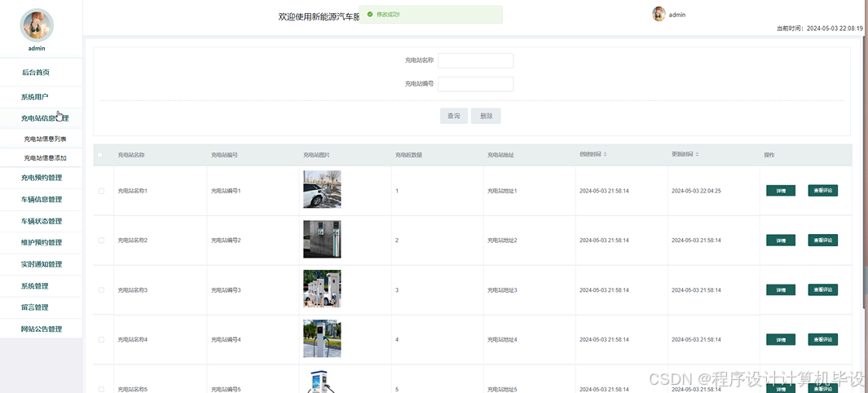This screenshot has height=393, width=868.
Task: Click cell text 充电站名称5
Action: point(133,389)
